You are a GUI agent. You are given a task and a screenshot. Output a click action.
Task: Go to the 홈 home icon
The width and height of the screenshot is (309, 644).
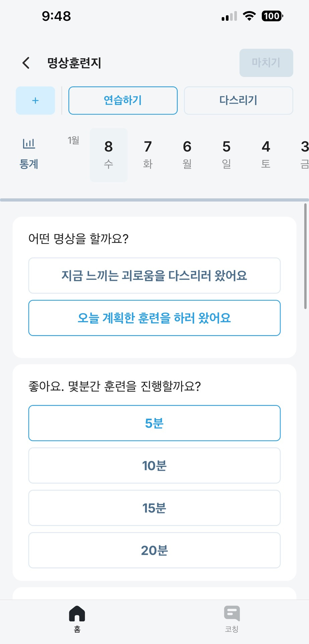coord(77,614)
